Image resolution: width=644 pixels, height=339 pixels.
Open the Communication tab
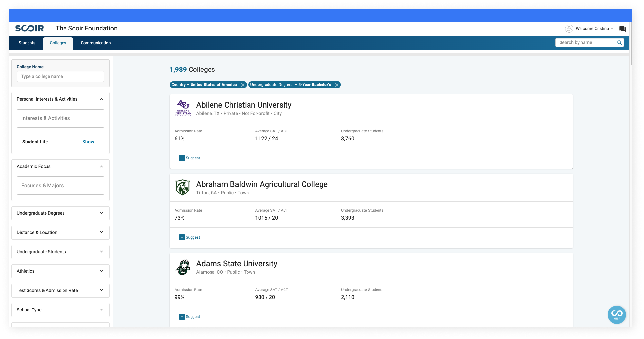[96, 43]
